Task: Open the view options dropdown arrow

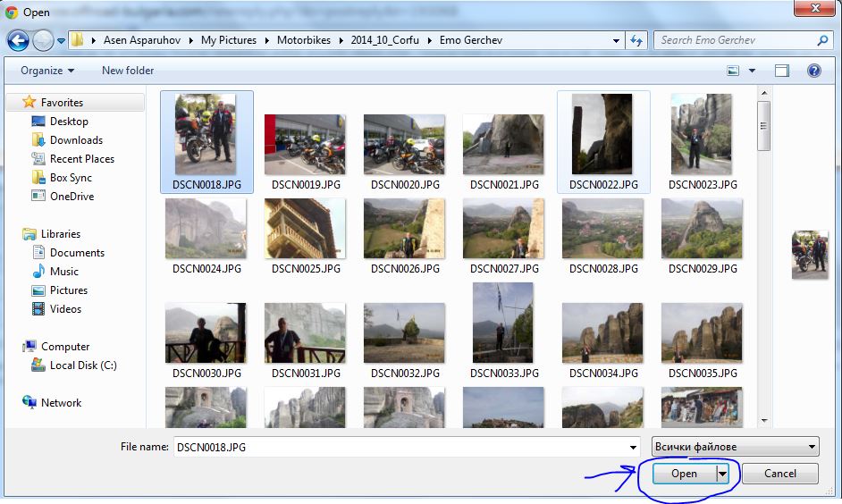Action: pos(752,71)
